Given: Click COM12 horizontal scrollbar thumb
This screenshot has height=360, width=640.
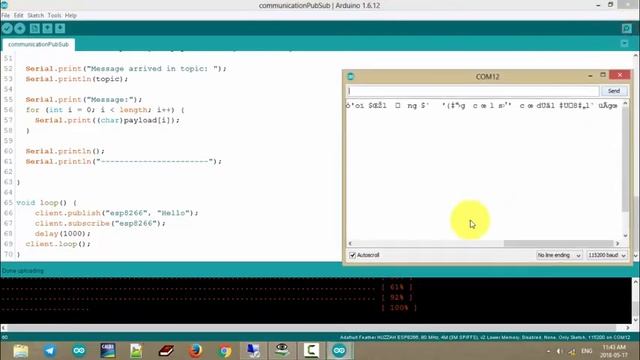Looking at the screenshot, I should [x=558, y=243].
